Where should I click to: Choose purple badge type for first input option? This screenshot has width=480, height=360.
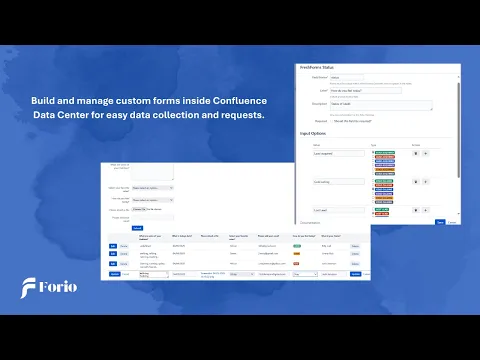(x=385, y=165)
